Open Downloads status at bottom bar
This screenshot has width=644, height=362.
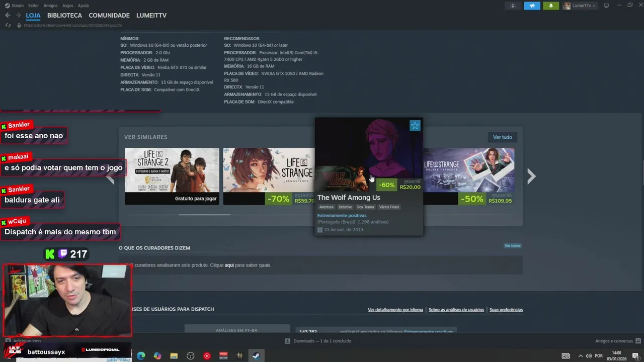(x=318, y=341)
